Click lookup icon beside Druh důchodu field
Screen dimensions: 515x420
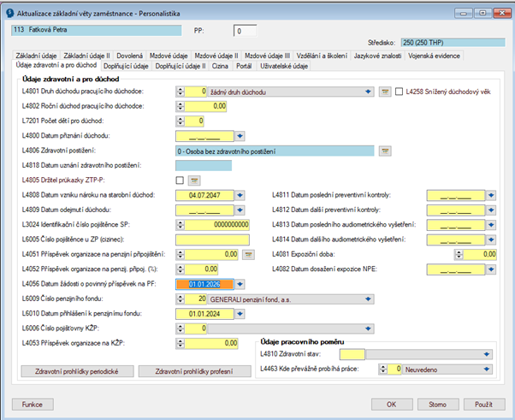click(x=385, y=91)
